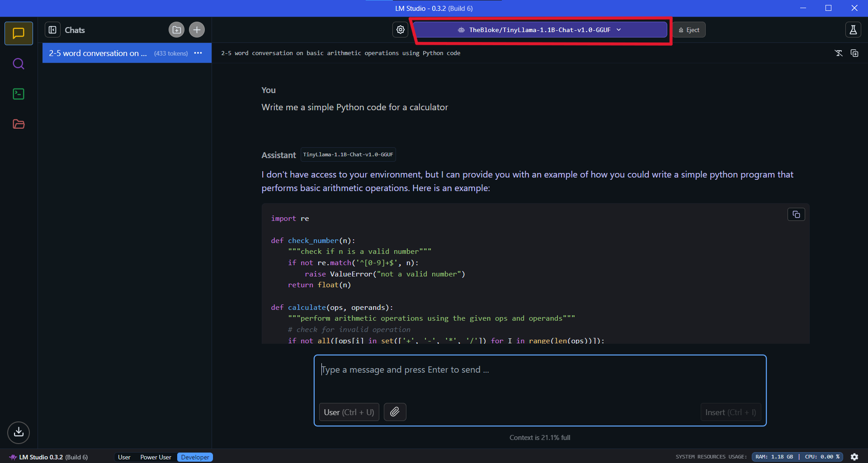Open the Chat view from sidebar
The width and height of the screenshot is (868, 463).
point(19,33)
